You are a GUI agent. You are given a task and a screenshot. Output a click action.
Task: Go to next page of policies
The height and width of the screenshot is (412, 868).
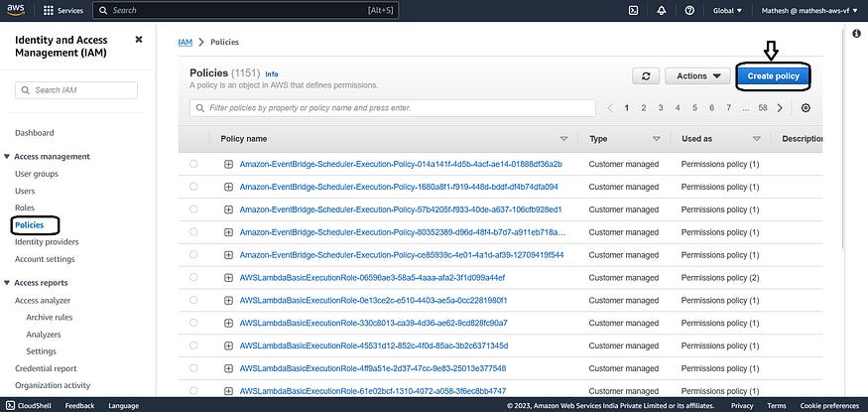pyautogui.click(x=780, y=108)
